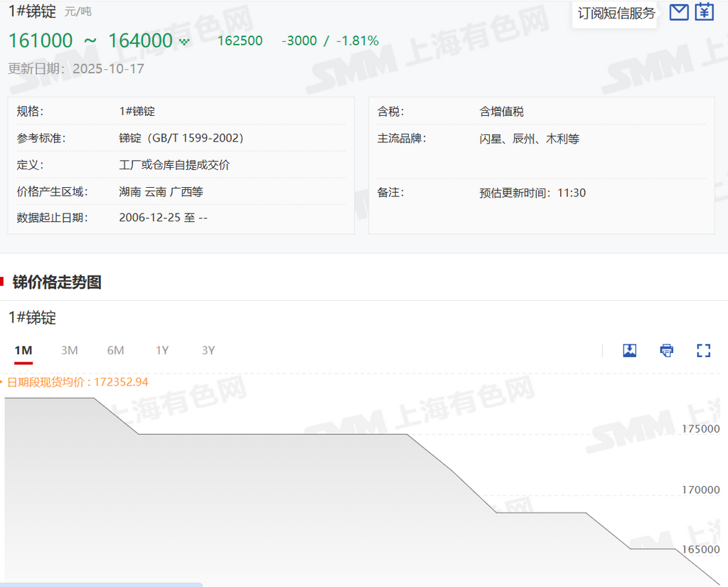Open the 3Y price history tab
The height and width of the screenshot is (587, 728).
[208, 350]
